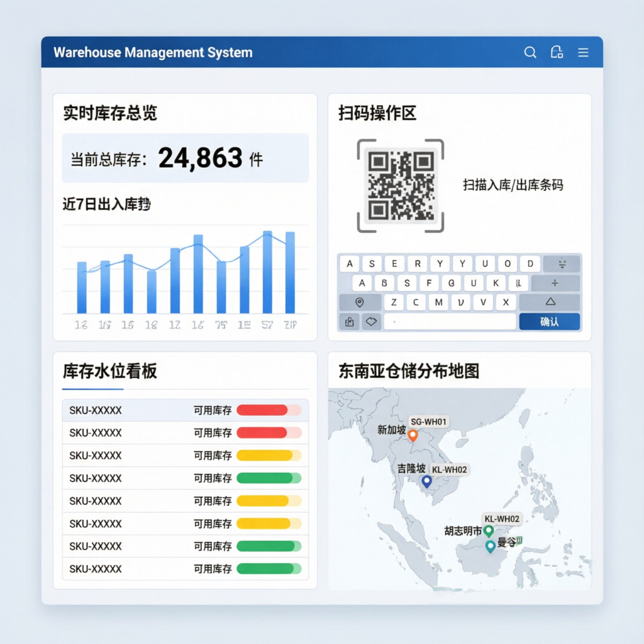Select the 库存水位看板 underlined tab
644x644 pixels.
pyautogui.click(x=109, y=371)
